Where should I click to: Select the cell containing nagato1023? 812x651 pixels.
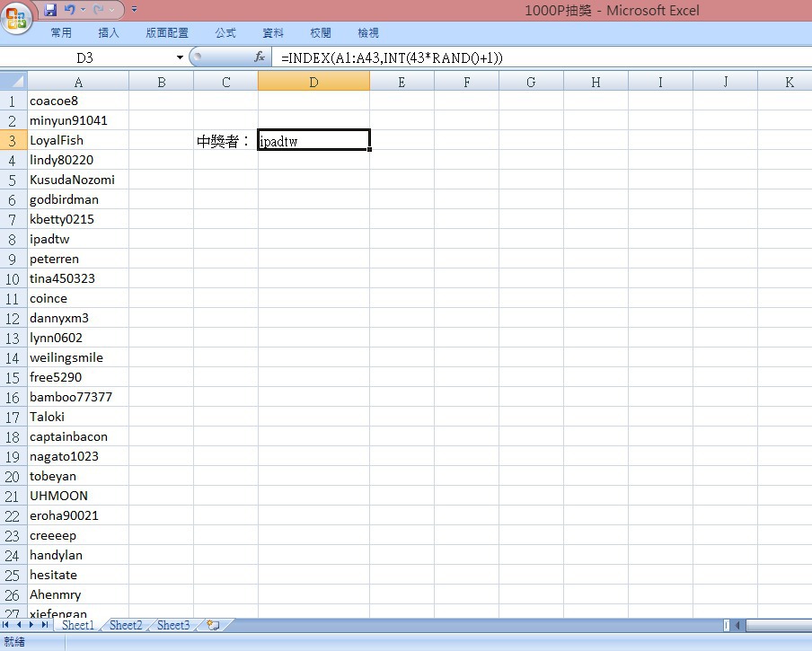[x=78, y=456]
